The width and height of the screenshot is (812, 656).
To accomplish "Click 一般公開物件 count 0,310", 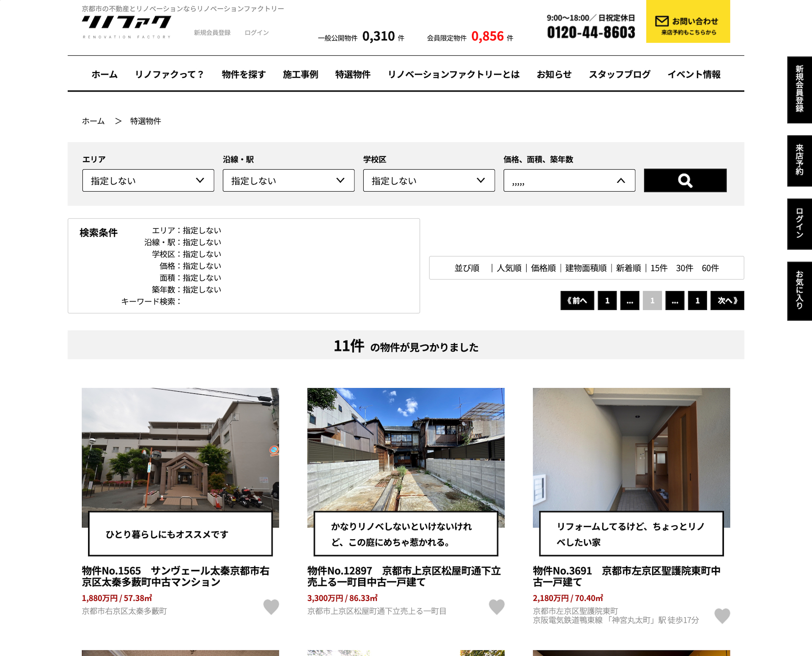I will (379, 36).
